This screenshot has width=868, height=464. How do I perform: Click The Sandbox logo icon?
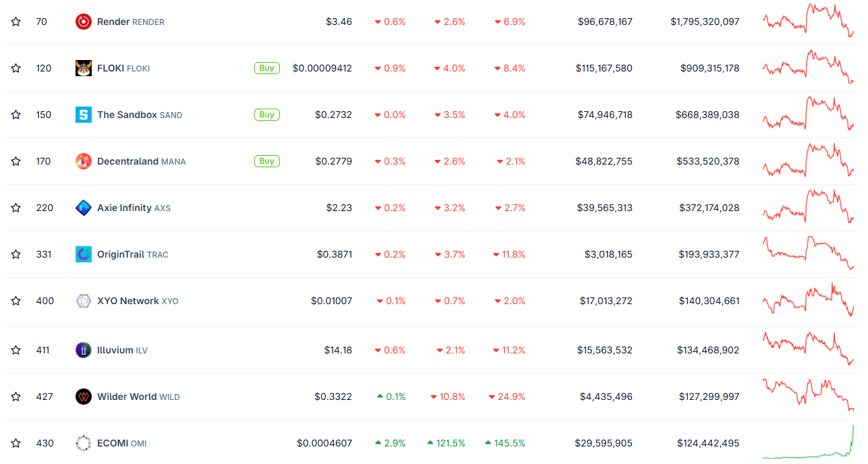84,115
